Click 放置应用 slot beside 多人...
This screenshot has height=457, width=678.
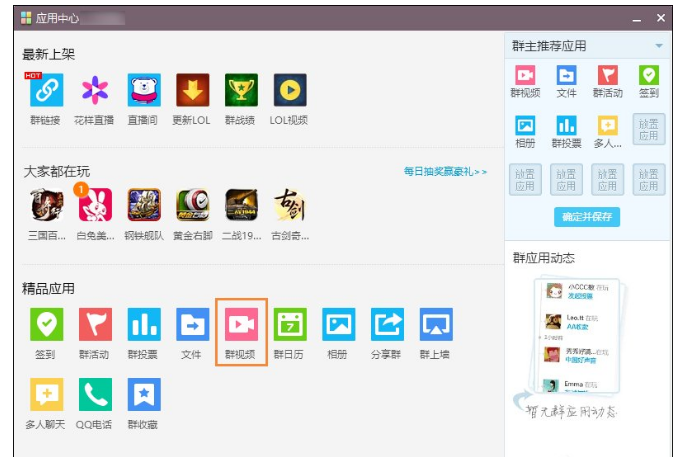pos(649,129)
